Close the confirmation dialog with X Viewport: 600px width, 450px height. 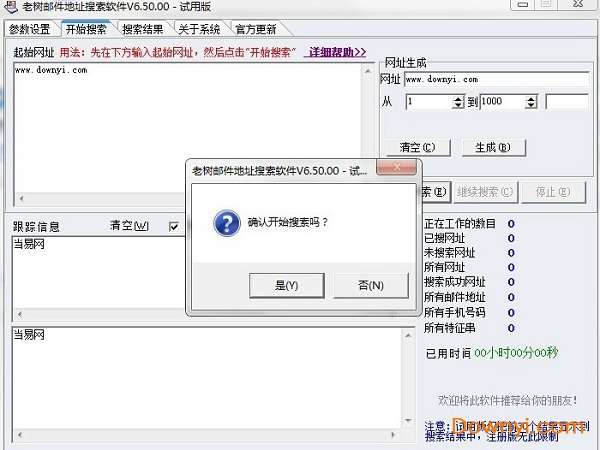click(396, 167)
